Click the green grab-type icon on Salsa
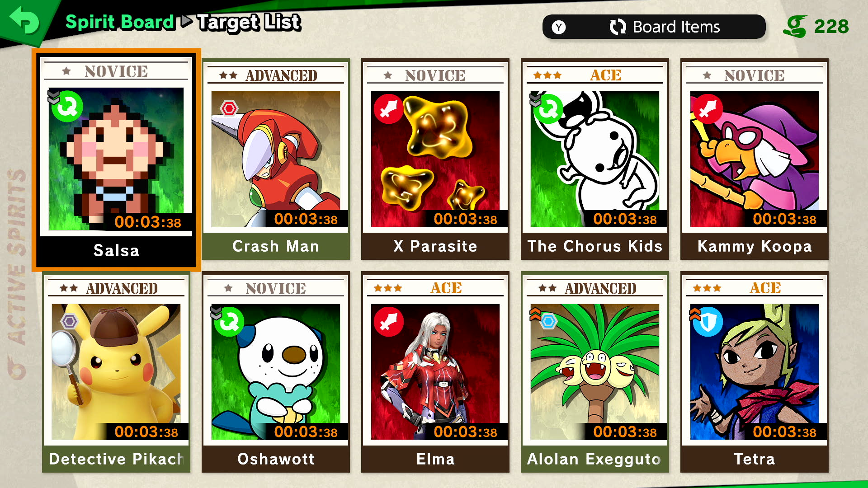Viewport: 868px width, 488px height. click(66, 106)
